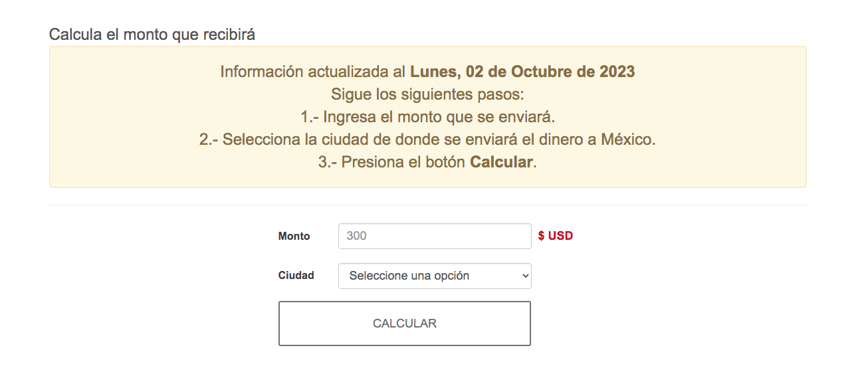Click the "2.-" step number in the instructions
Image resolution: width=868 pixels, height=374 pixels.
[209, 140]
